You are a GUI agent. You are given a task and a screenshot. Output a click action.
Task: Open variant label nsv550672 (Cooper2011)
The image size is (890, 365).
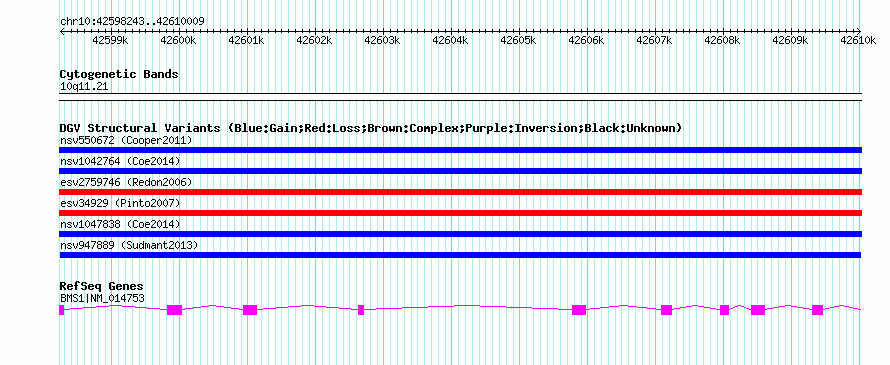click(x=126, y=140)
